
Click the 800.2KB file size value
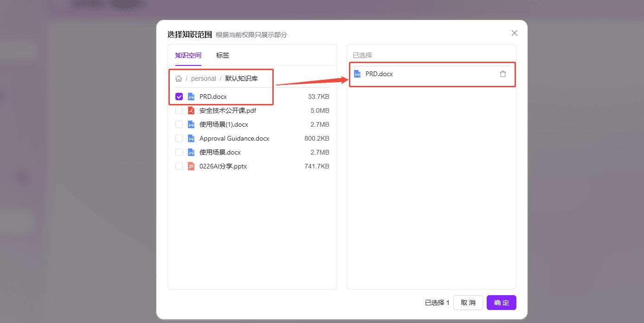click(317, 138)
